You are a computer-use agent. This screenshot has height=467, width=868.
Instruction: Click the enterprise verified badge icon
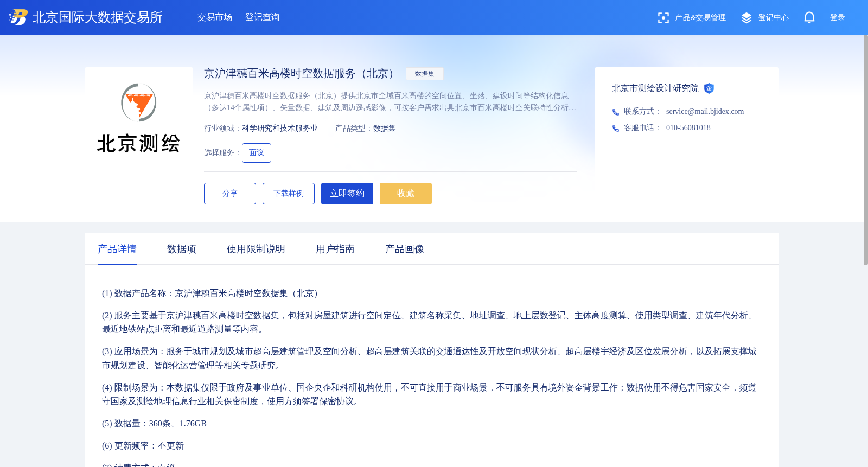[709, 88]
